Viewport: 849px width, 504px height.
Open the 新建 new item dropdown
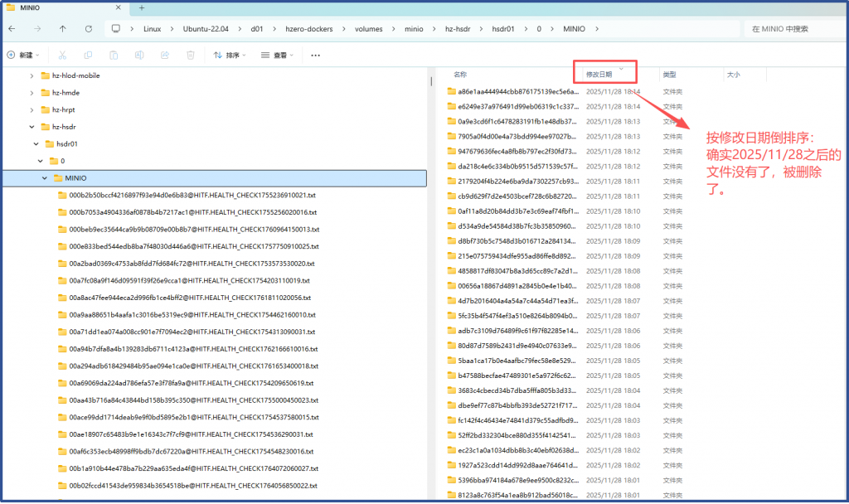coord(22,56)
